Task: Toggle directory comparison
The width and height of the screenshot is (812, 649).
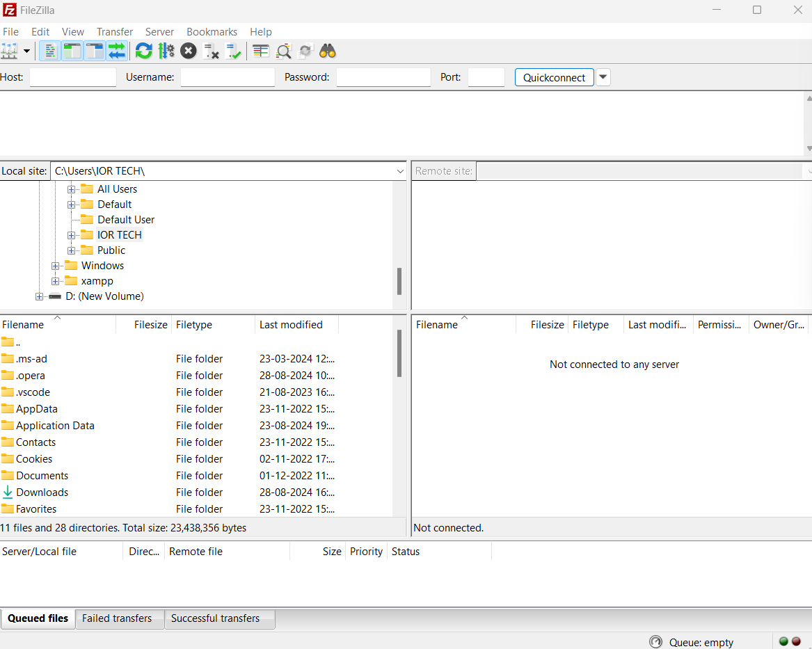Action: (x=283, y=51)
